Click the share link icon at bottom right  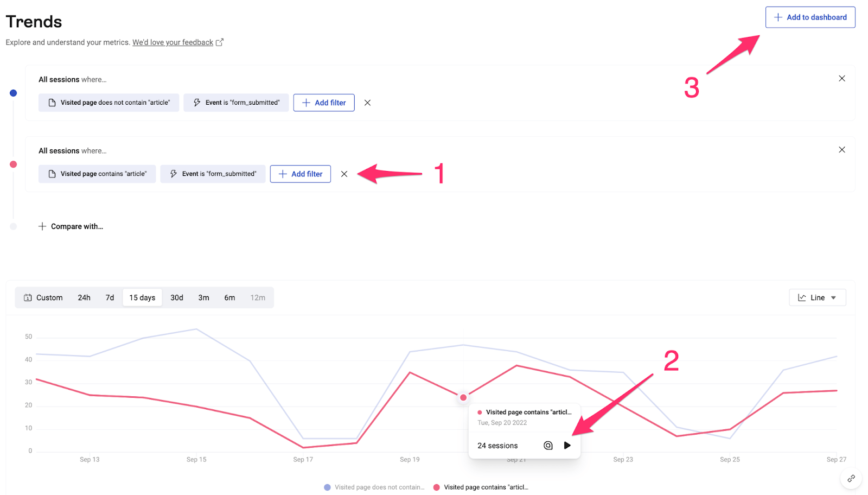point(851,478)
